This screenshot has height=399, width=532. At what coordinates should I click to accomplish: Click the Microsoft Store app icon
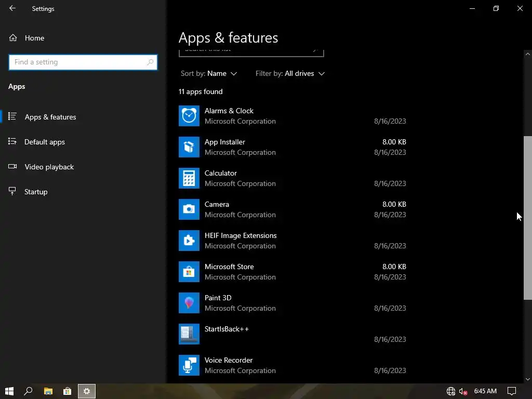pyautogui.click(x=189, y=272)
